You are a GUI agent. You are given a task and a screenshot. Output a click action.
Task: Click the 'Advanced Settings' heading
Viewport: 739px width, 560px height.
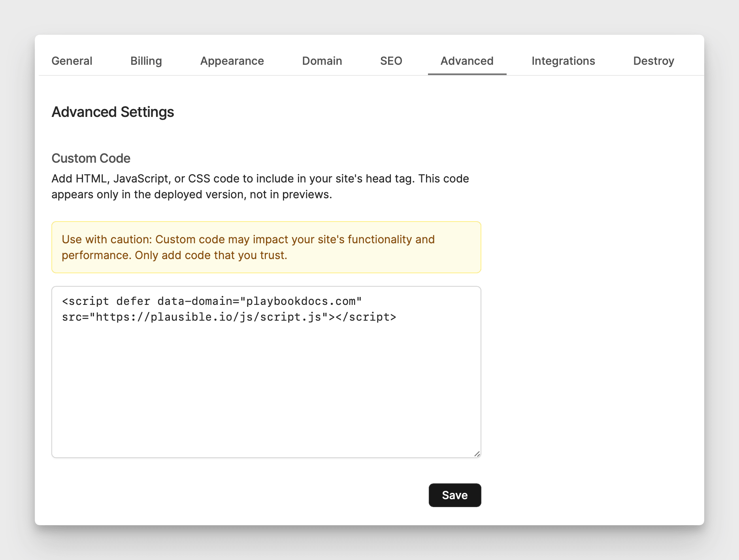[113, 112]
